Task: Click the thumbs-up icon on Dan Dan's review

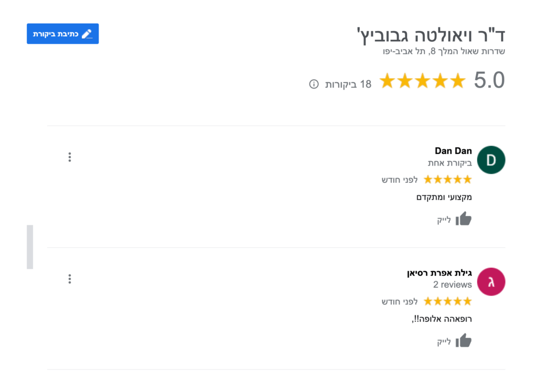Action: (465, 219)
